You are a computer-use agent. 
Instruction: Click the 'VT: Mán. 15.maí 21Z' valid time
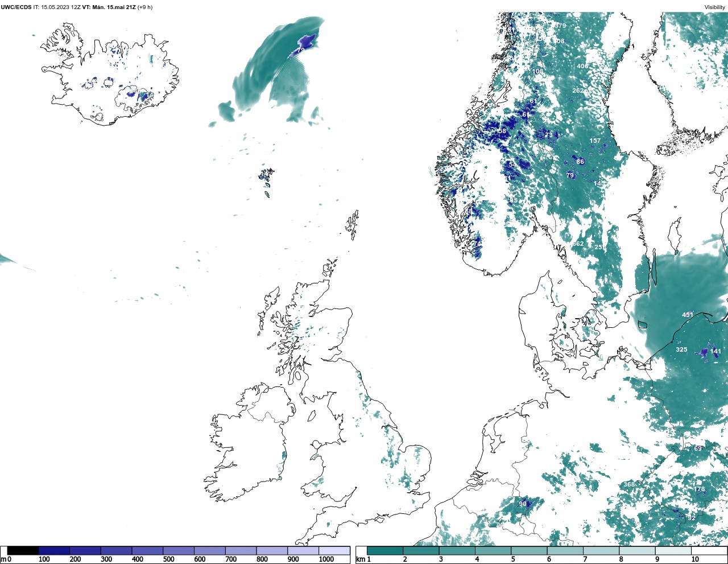click(109, 7)
